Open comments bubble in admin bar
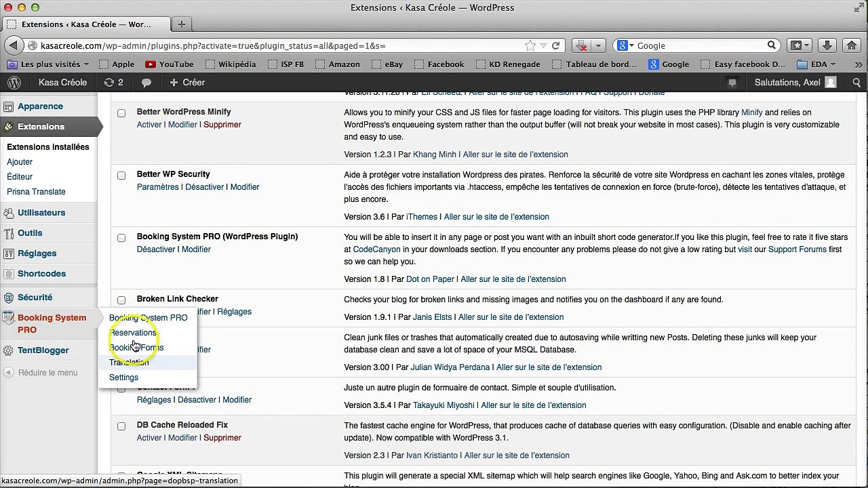Image resolution: width=868 pixels, height=488 pixels. point(146,83)
